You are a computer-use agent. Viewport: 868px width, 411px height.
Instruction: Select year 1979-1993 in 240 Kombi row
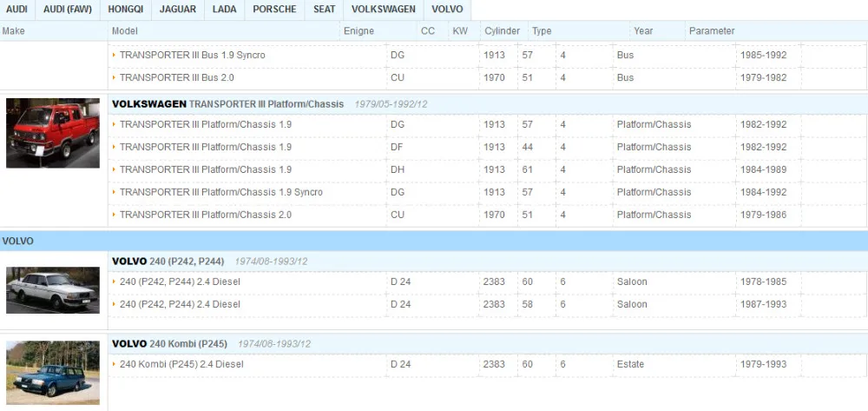tap(763, 364)
